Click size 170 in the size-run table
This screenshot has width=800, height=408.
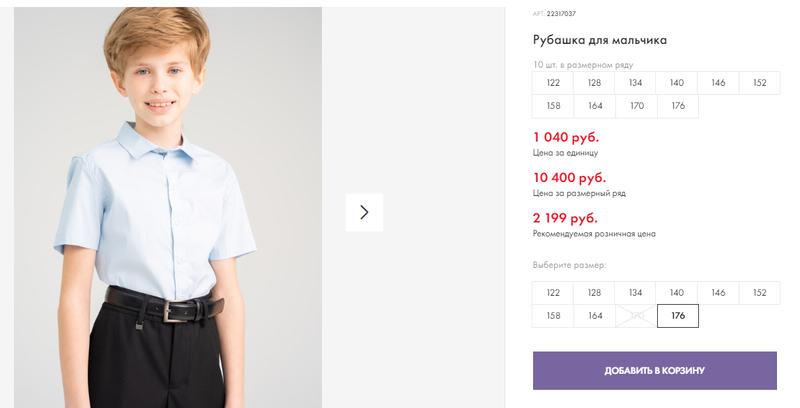635,106
